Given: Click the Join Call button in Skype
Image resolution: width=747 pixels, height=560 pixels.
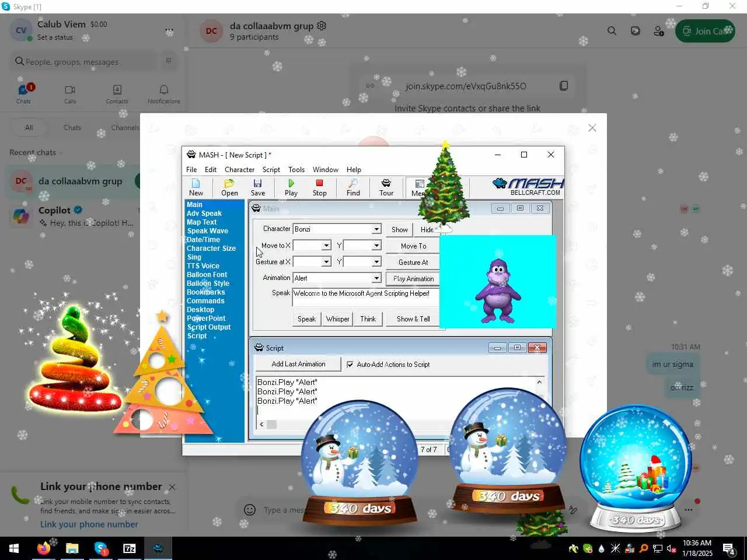Looking at the screenshot, I should click(705, 31).
